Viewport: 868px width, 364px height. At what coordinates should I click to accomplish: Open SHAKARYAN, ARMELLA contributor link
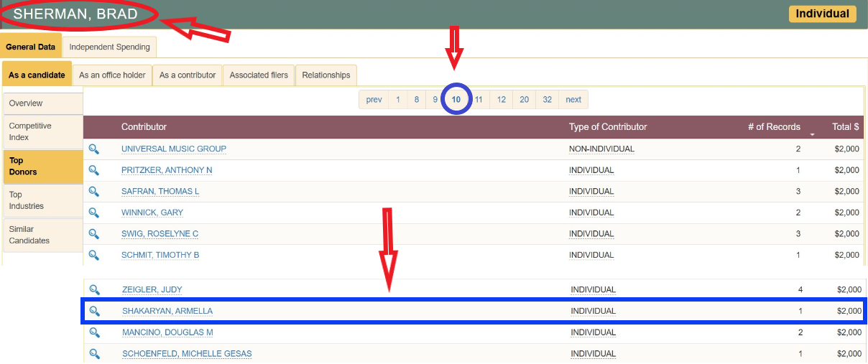point(167,311)
